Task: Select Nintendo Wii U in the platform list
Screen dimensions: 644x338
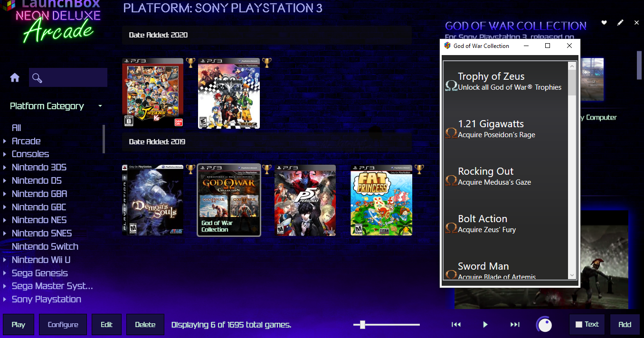Action: coord(41,260)
